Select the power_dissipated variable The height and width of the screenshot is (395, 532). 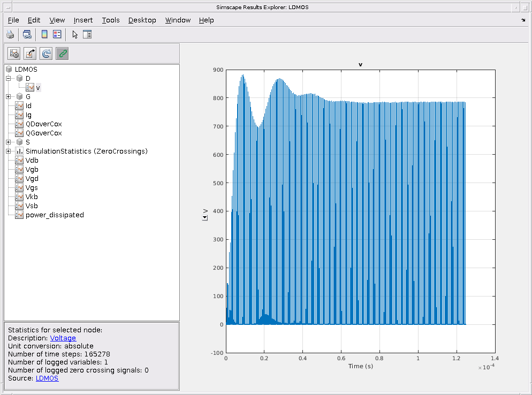[x=55, y=215]
